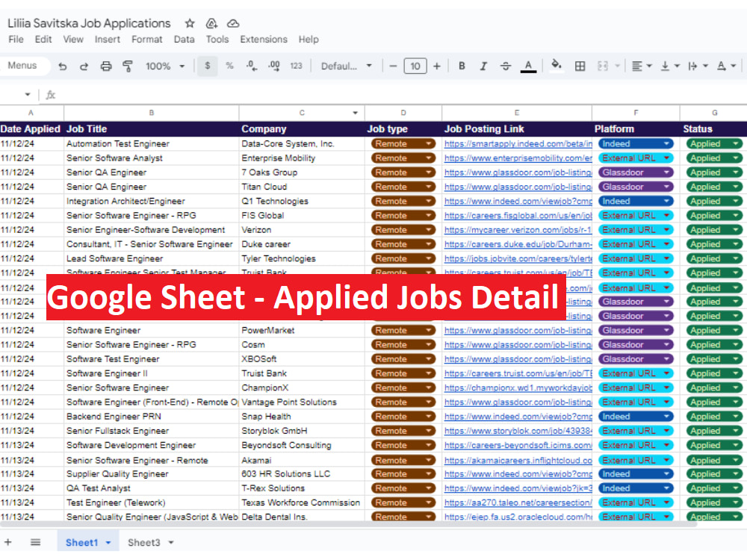The width and height of the screenshot is (747, 560).
Task: Open the all sheets list icon
Action: click(x=35, y=542)
